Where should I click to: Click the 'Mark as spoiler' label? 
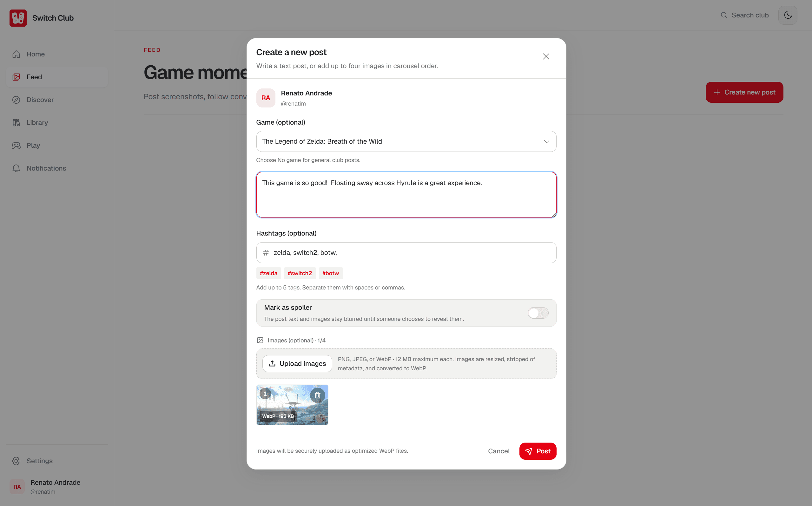(x=288, y=308)
